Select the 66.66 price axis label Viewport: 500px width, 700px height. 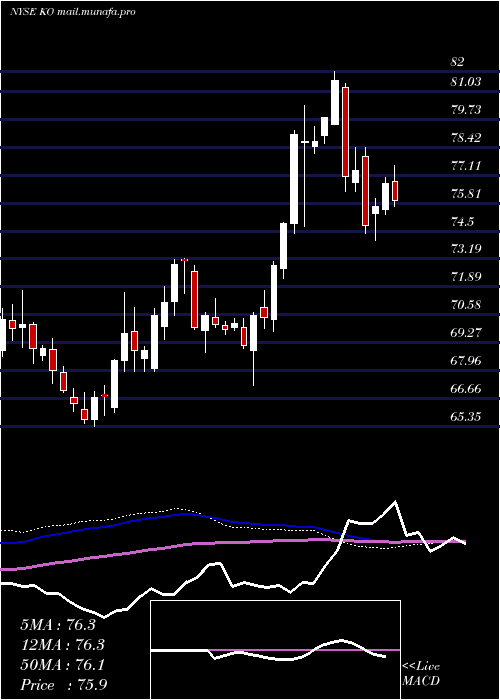(x=467, y=389)
